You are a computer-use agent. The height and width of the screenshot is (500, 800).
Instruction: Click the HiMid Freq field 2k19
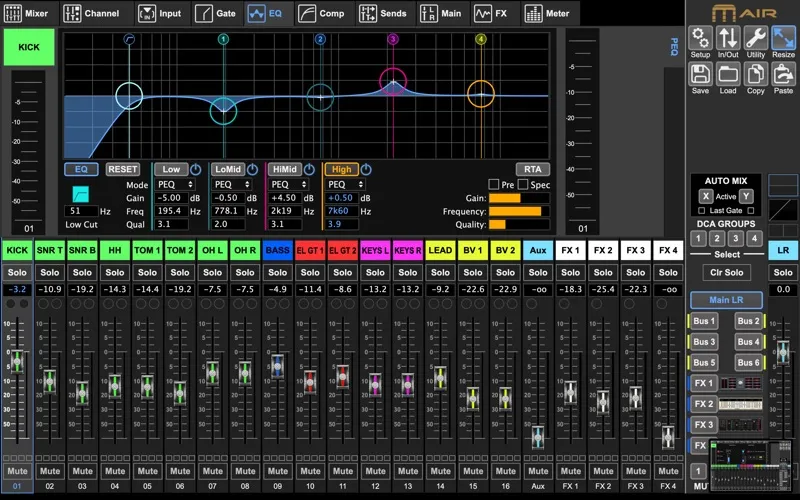coord(285,211)
